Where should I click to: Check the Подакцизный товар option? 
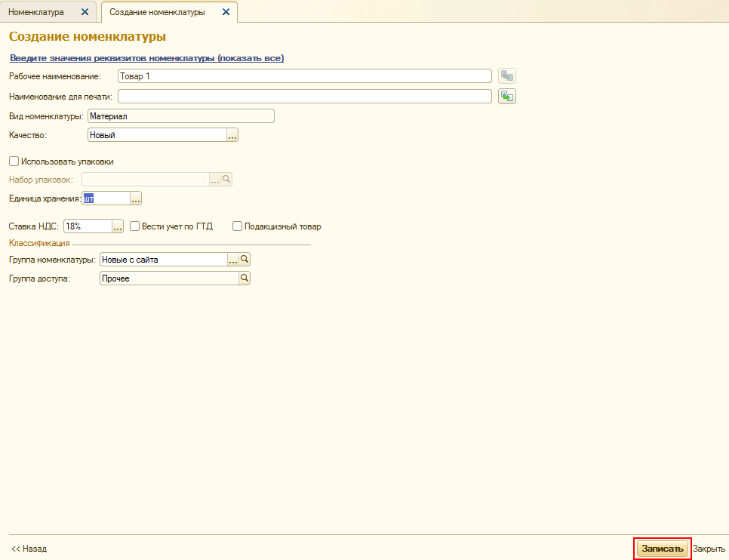click(237, 226)
